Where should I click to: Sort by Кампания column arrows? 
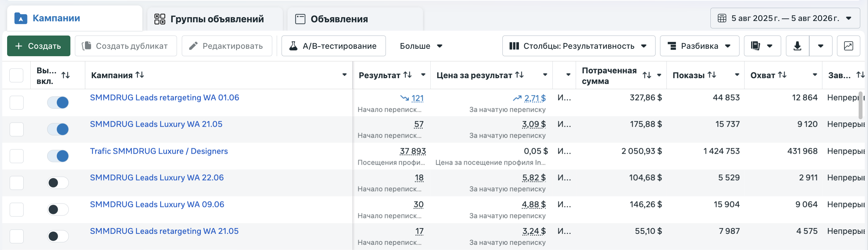pyautogui.click(x=139, y=75)
